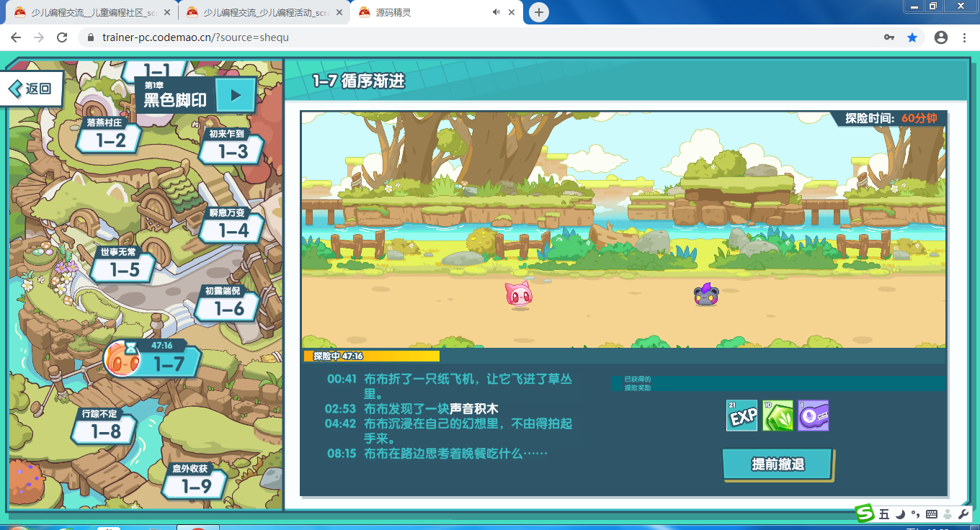
Task: Click the 00:41 log entry about the paper plane
Action: pos(449,386)
